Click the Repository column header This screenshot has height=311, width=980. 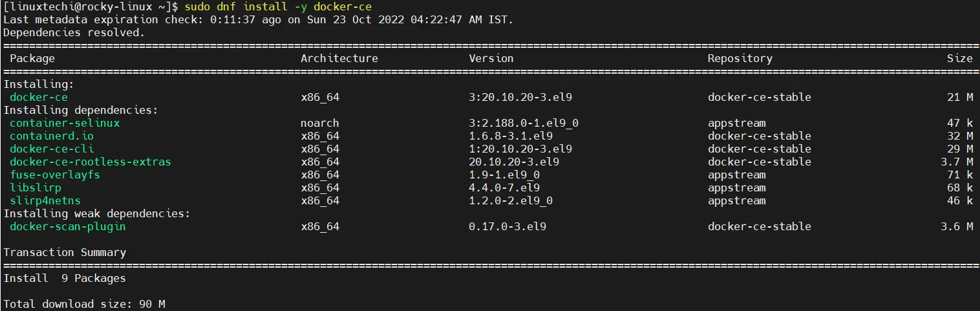pos(740,58)
